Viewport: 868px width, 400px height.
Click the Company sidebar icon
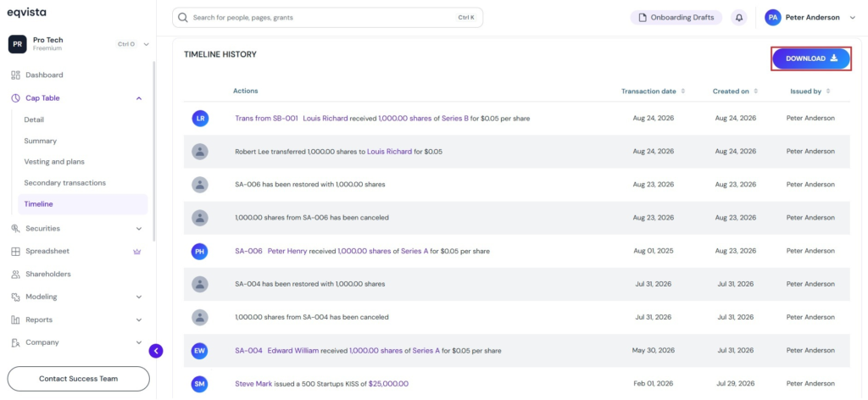15,342
